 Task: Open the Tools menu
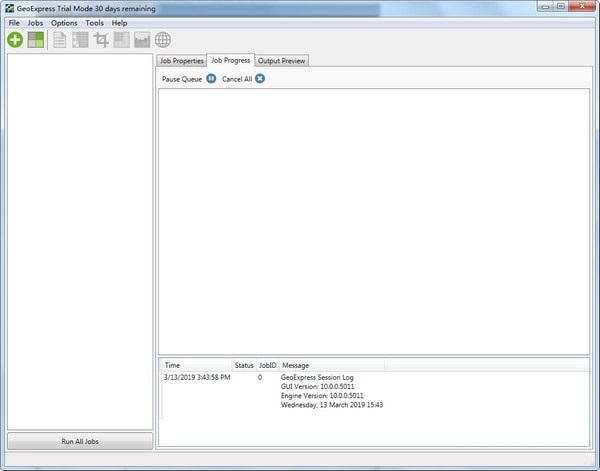[x=95, y=23]
